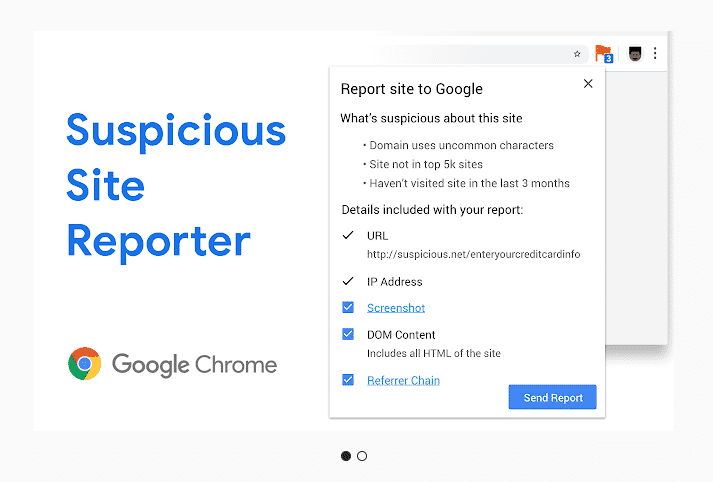
Task: Uncheck the DOM Content checkbox
Action: pos(348,334)
